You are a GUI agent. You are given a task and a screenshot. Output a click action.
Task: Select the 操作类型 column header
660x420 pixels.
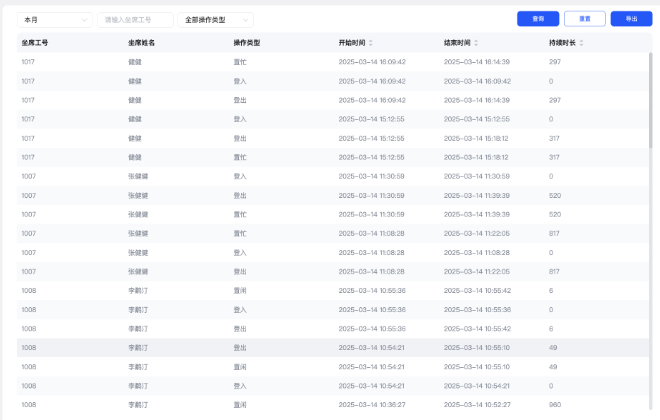(246, 43)
